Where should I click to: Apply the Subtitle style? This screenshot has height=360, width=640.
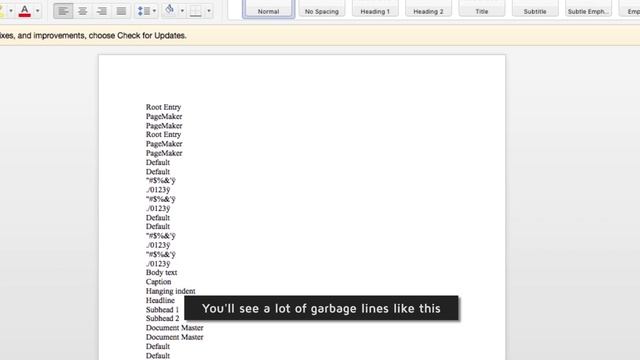coord(535,9)
